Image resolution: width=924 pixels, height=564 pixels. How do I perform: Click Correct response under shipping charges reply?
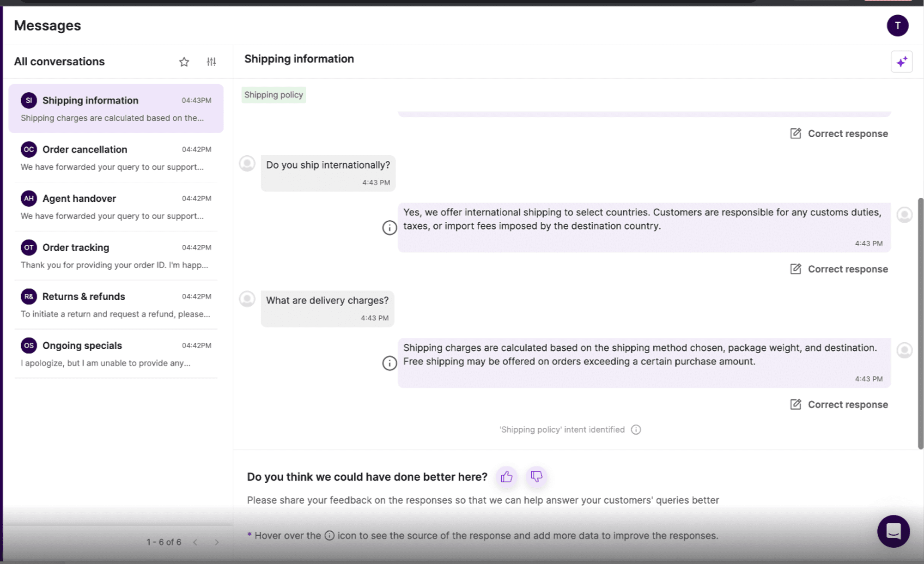[839, 405]
